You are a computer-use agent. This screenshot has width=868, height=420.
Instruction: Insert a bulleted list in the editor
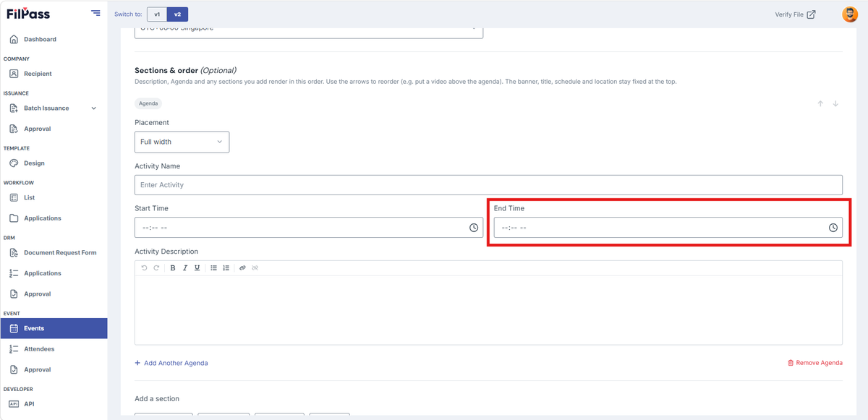[x=214, y=267]
